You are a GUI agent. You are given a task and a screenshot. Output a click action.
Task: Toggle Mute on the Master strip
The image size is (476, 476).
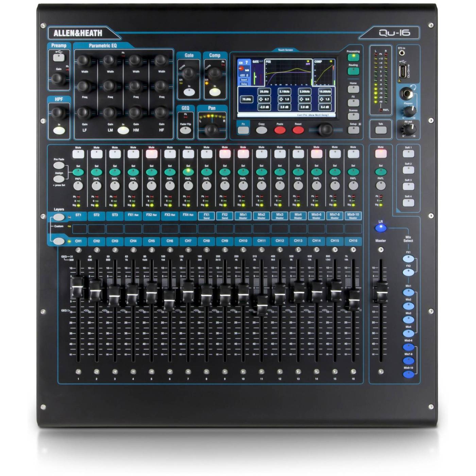[x=380, y=154]
